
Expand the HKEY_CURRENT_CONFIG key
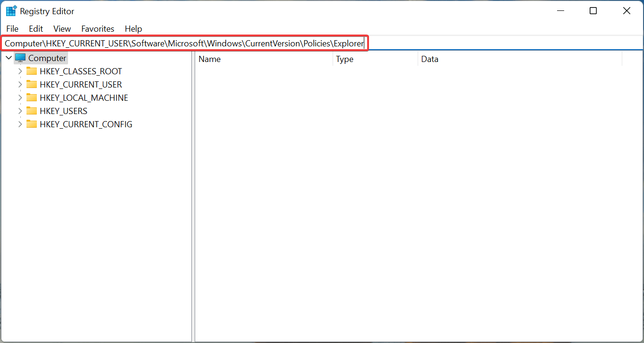point(20,124)
